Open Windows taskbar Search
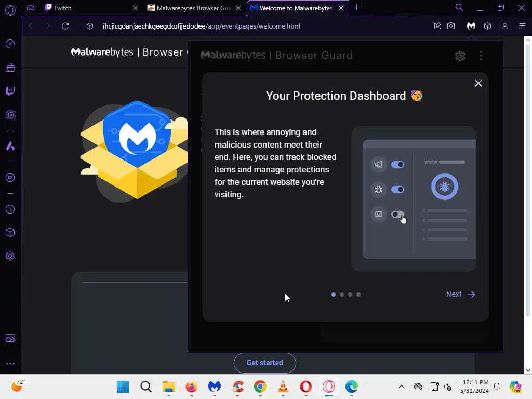Image resolution: width=532 pixels, height=399 pixels. (x=146, y=387)
